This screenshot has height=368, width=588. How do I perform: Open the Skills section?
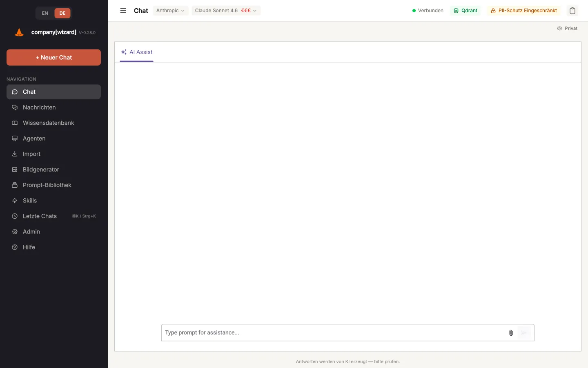53,201
